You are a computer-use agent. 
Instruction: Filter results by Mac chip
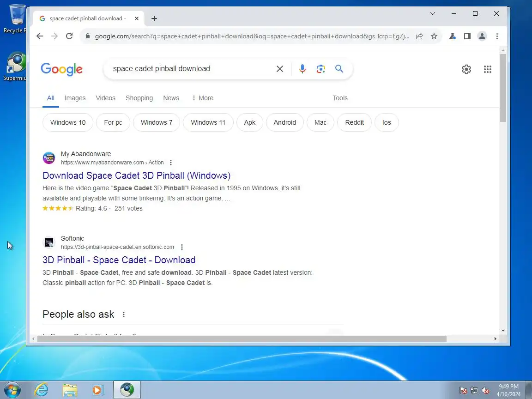(x=320, y=122)
